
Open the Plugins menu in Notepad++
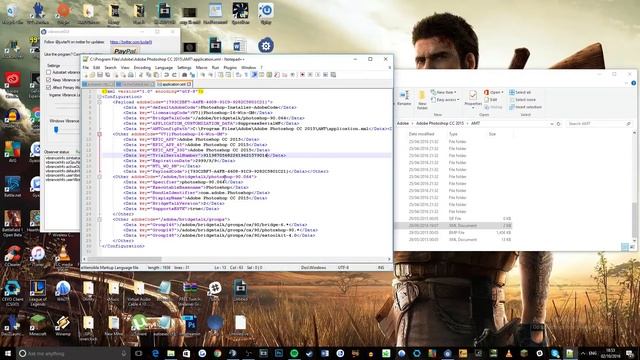pos(230,67)
